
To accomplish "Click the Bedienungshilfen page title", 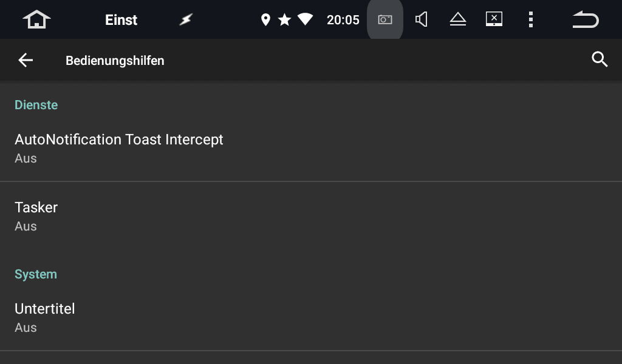I will (115, 61).
